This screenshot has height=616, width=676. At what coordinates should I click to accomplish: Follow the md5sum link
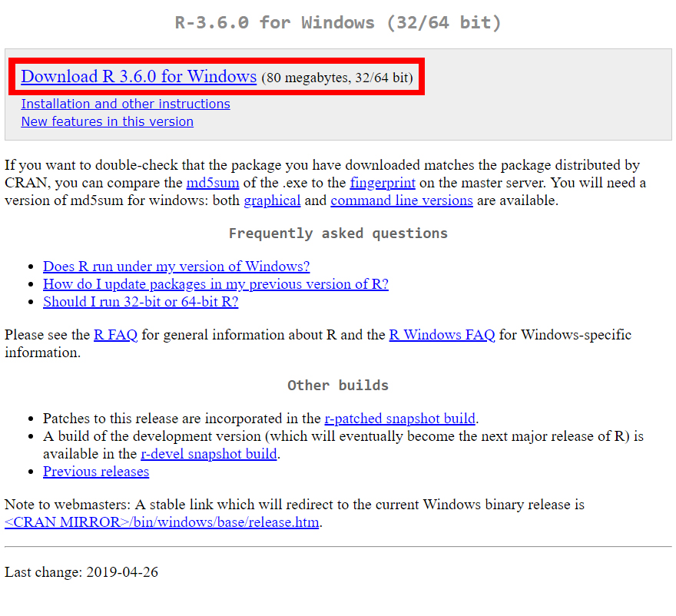[213, 183]
